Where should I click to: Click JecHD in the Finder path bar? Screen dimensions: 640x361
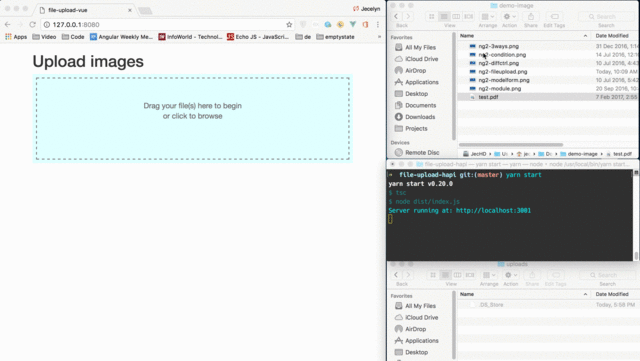(x=475, y=154)
